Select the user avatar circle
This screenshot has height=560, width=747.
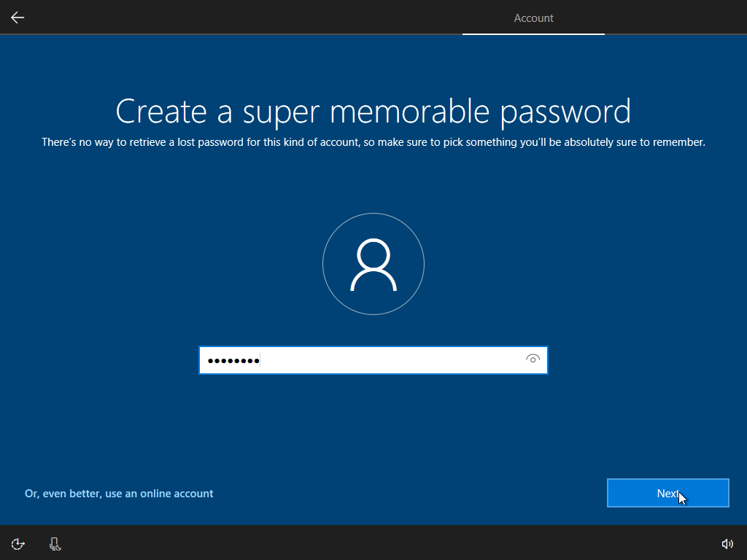pos(373,264)
